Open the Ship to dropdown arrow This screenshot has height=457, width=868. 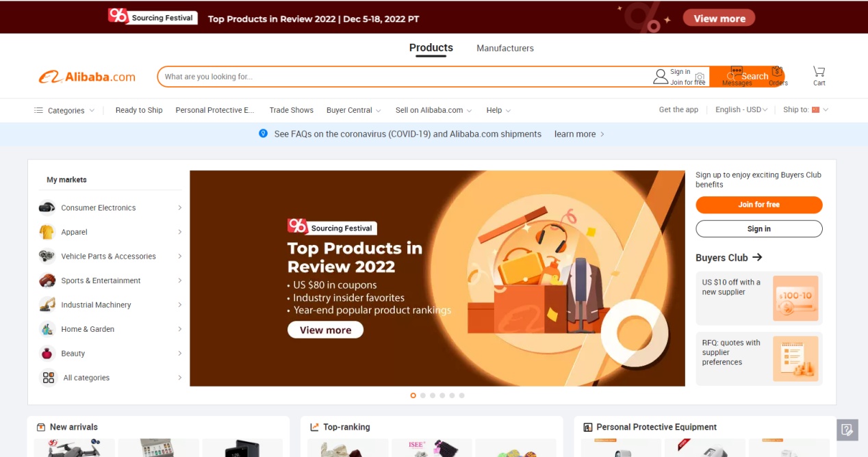826,110
